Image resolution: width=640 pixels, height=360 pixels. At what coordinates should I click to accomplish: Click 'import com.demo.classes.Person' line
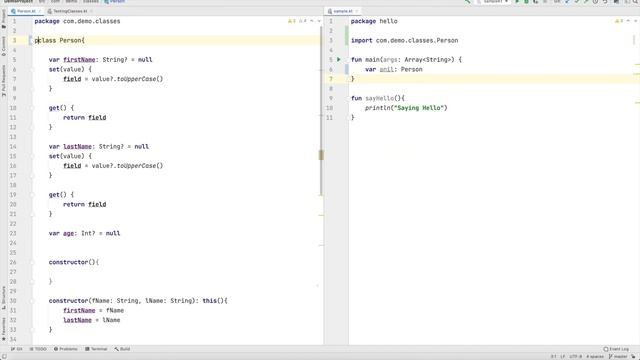(x=404, y=40)
